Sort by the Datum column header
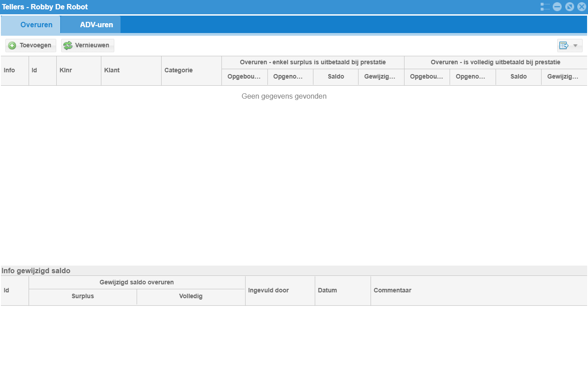Screen dimensions: 588x379 pyautogui.click(x=342, y=291)
